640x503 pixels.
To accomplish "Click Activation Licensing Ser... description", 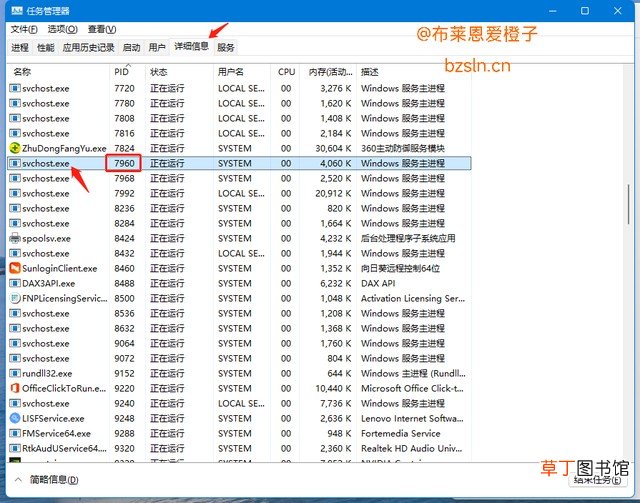I will pyautogui.click(x=413, y=298).
